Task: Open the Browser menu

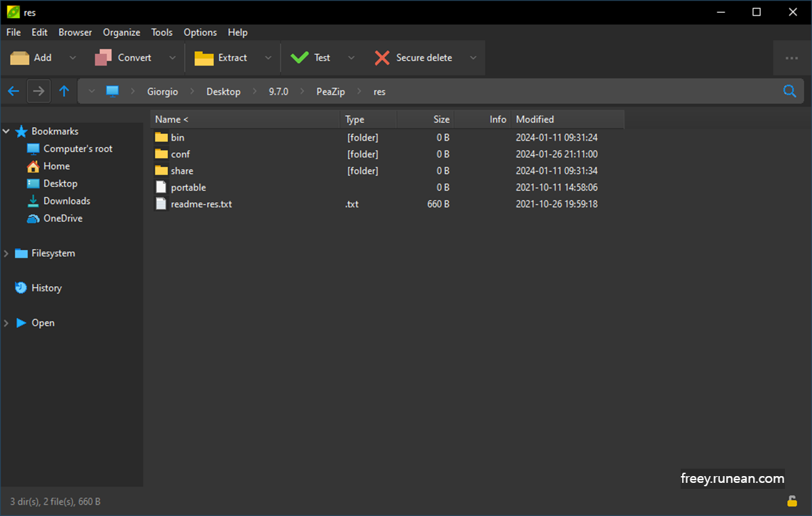Action: click(x=75, y=32)
